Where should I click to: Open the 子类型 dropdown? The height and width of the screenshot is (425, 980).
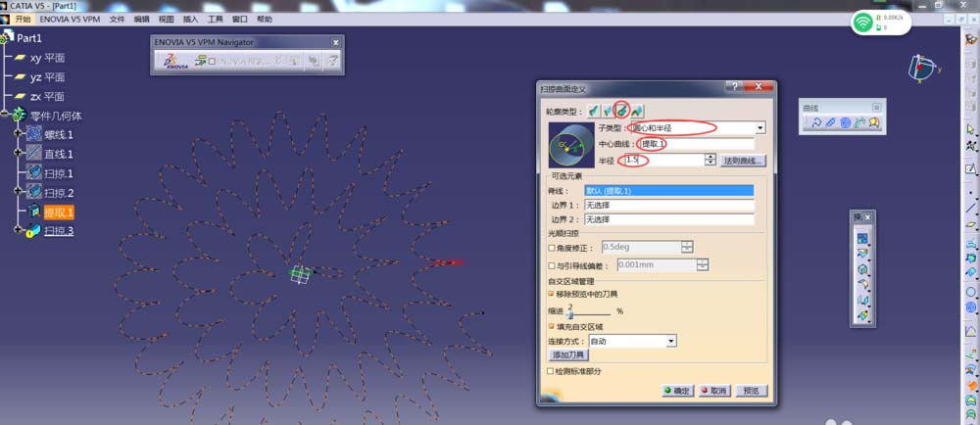760,128
